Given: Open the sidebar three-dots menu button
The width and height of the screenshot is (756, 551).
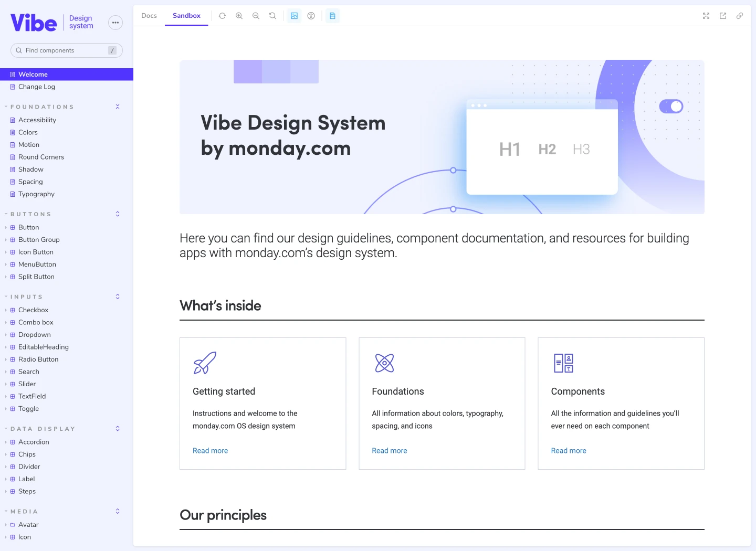Looking at the screenshot, I should pyautogui.click(x=115, y=23).
